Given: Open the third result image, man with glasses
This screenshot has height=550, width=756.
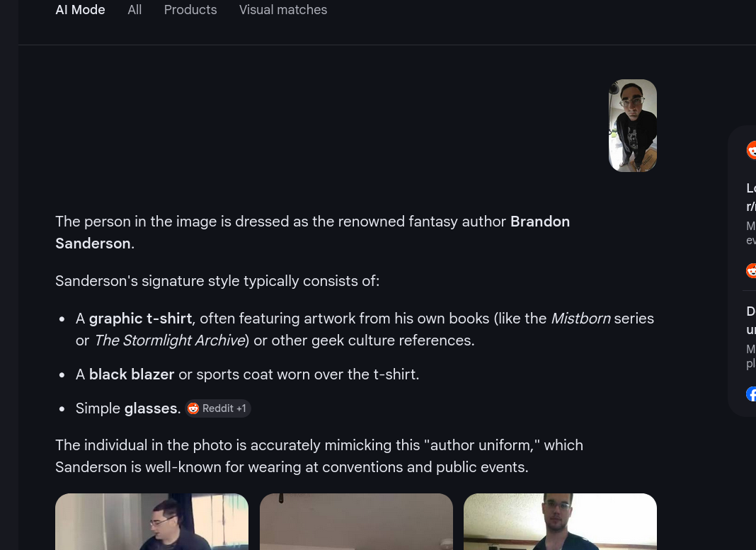Looking at the screenshot, I should tap(560, 522).
